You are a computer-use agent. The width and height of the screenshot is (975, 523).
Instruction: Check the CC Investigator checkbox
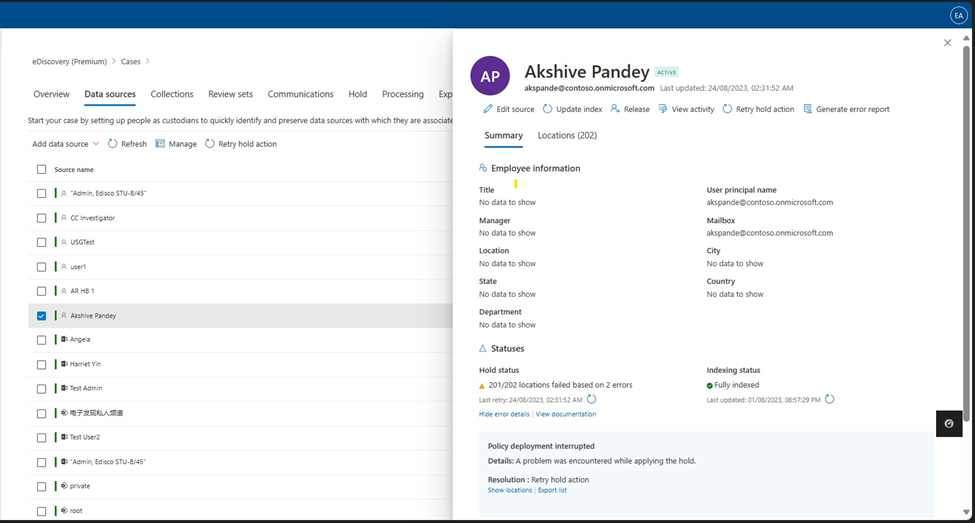point(41,218)
